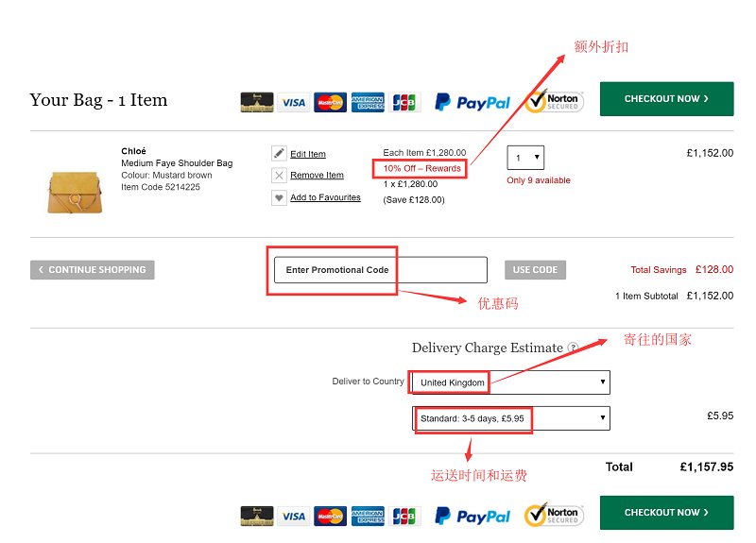Screen dimensions: 756x543
Task: Click the top Harrods card icon
Action: pos(257,102)
